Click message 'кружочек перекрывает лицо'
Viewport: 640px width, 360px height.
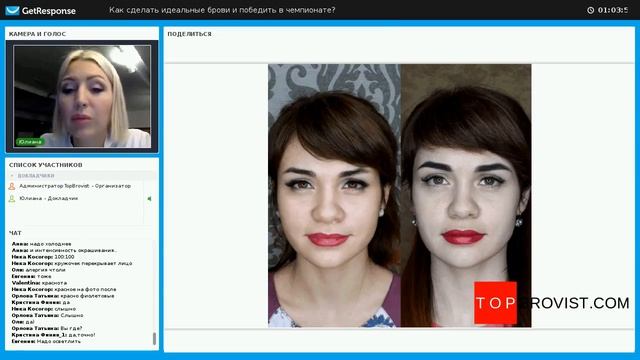tap(72, 263)
